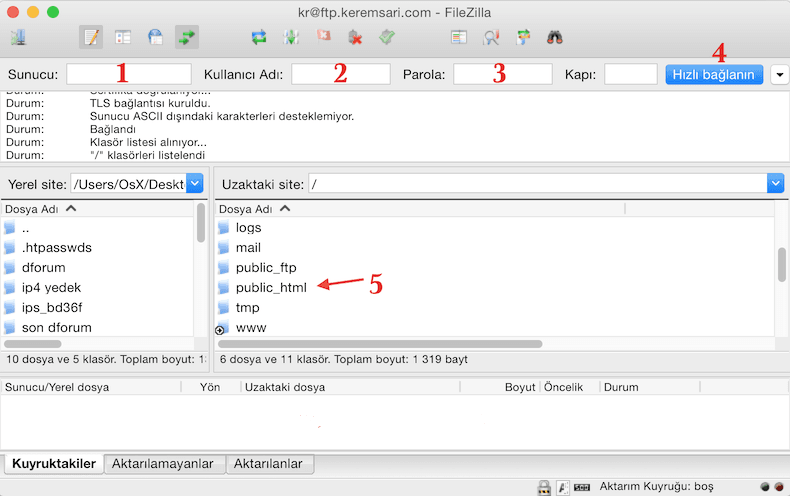Search remote files with binoculars icon
This screenshot has width=790, height=496.
[555, 37]
